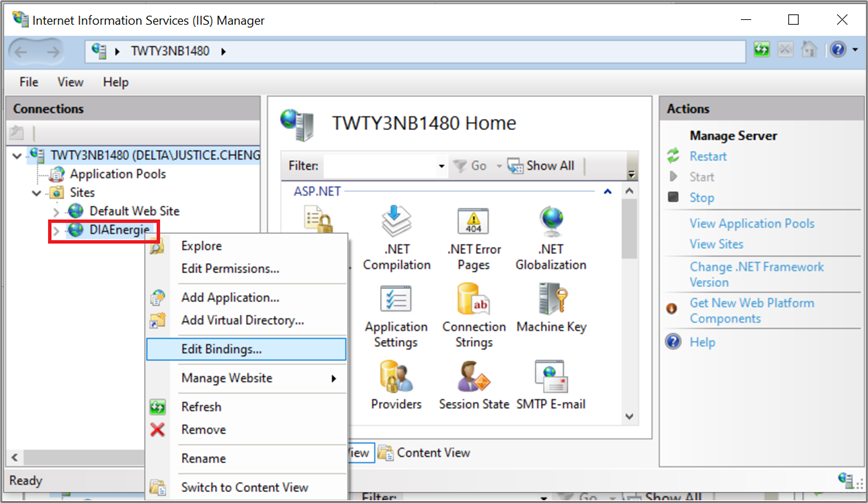Screen dimensions: 868x503
Task: Open the Filter dropdown arrow
Action: pyautogui.click(x=442, y=166)
